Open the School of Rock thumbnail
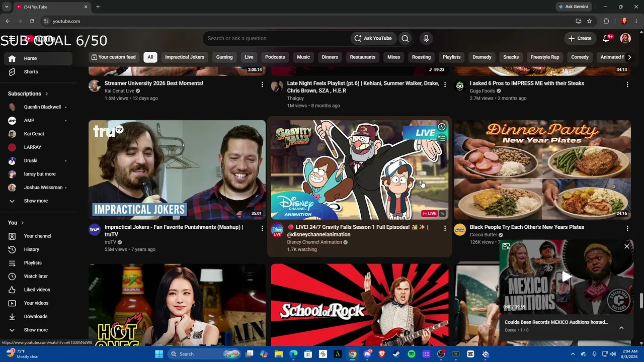Image resolution: width=644 pixels, height=362 pixels. tap(360, 305)
